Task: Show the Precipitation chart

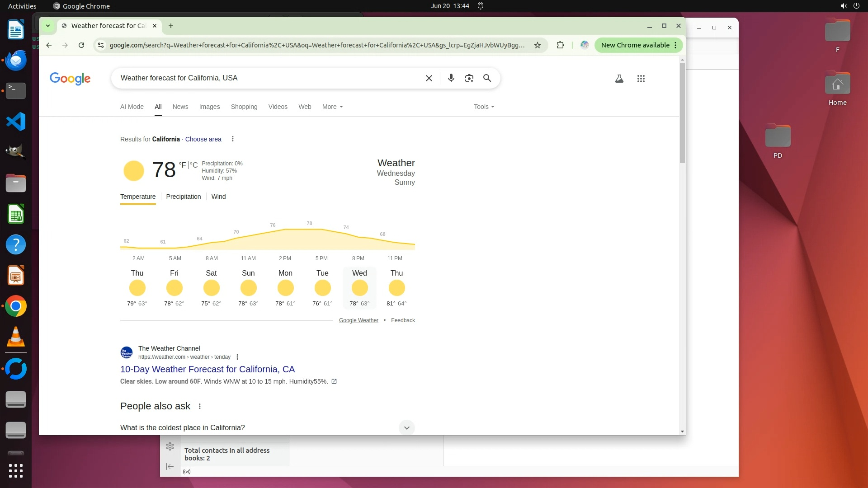Action: pyautogui.click(x=183, y=197)
